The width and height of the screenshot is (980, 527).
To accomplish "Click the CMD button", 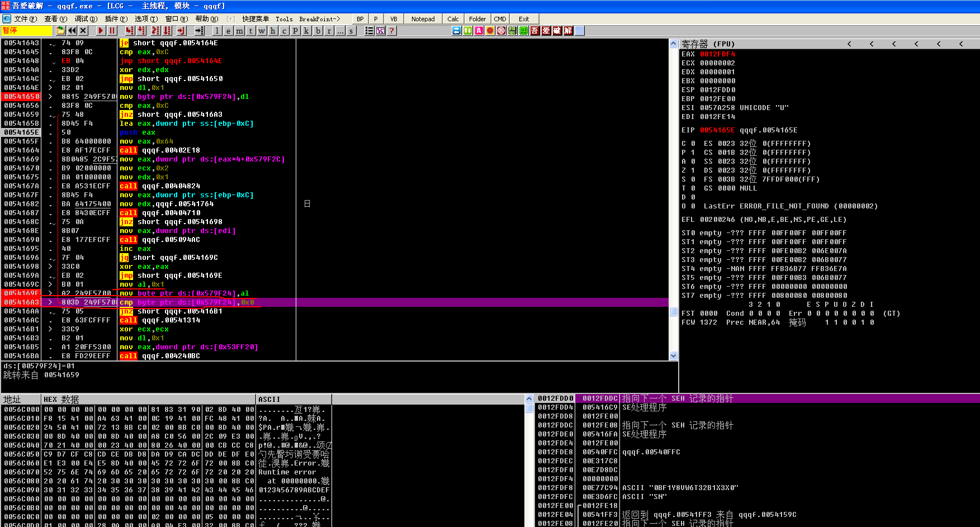I will [500, 19].
